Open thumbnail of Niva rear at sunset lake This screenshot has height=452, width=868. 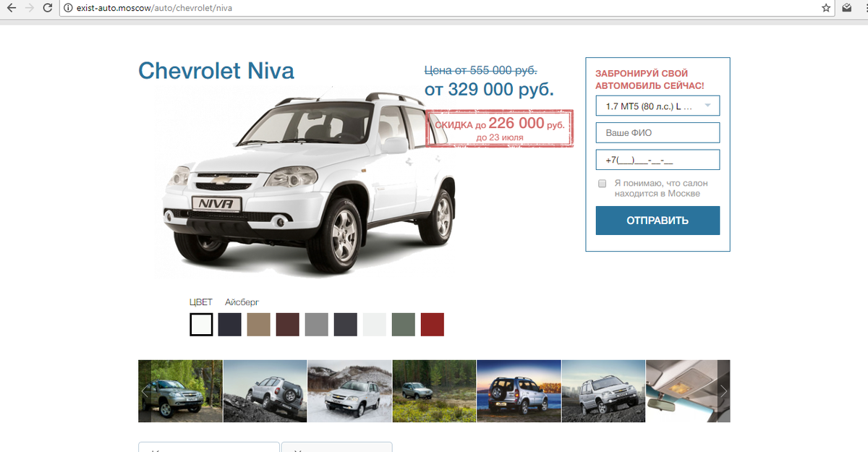click(x=519, y=391)
